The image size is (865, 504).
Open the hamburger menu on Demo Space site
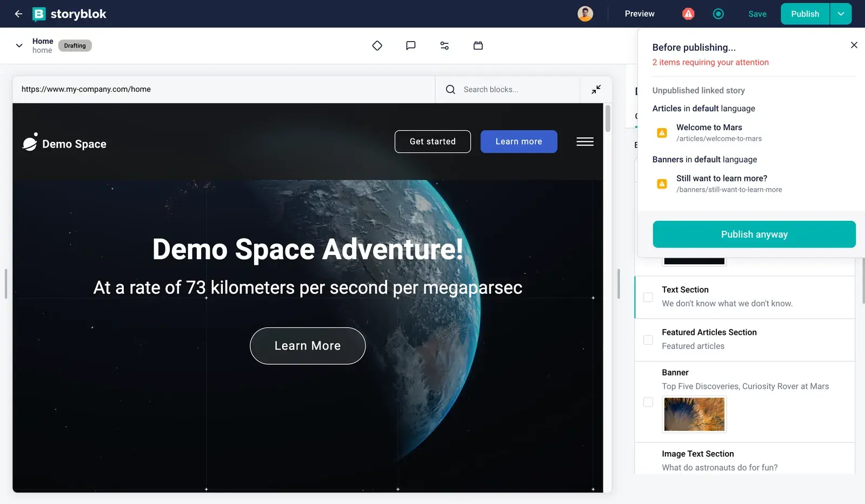[x=585, y=142]
